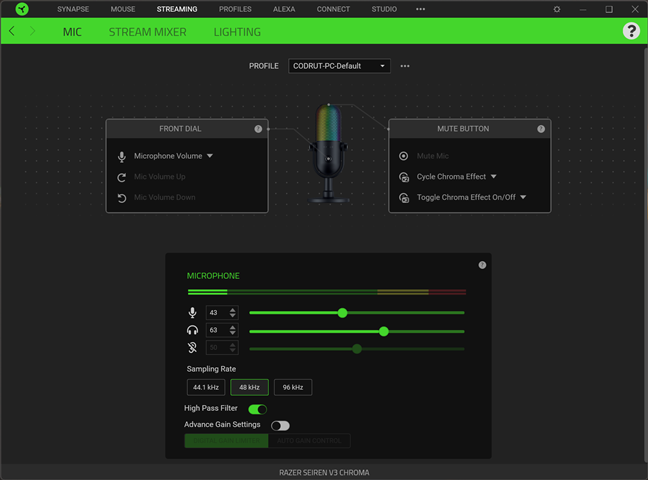This screenshot has height=480, width=648.
Task: Click the mic volume slider handle
Action: (x=342, y=313)
